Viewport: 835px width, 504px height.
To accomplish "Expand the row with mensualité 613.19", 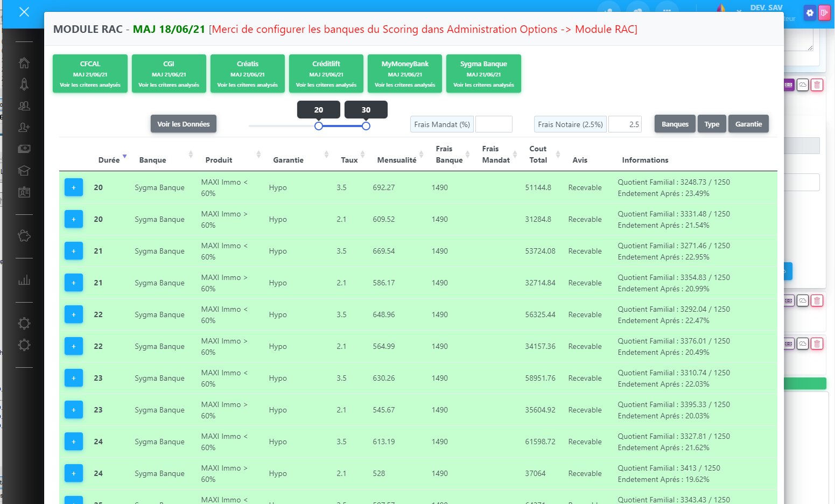I will 74,442.
